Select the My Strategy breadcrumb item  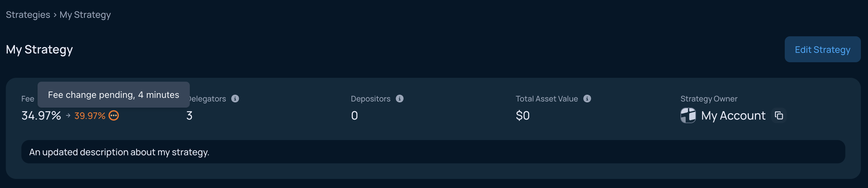pos(85,15)
